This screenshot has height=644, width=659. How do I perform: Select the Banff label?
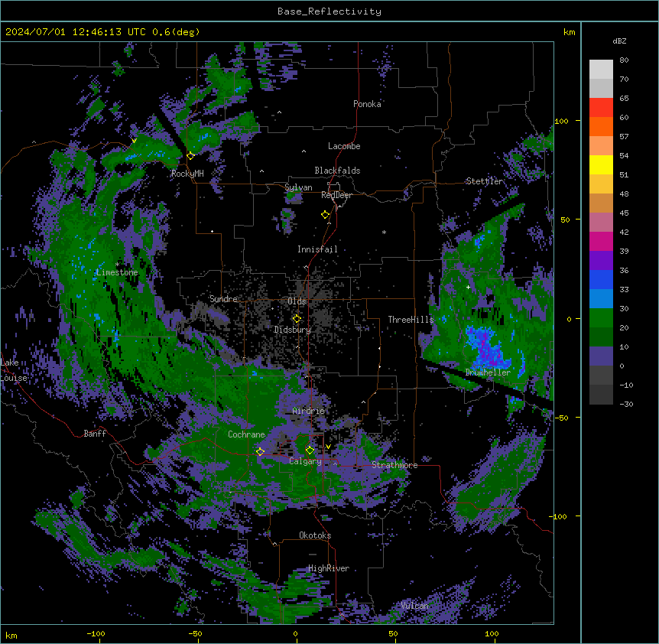pos(95,434)
